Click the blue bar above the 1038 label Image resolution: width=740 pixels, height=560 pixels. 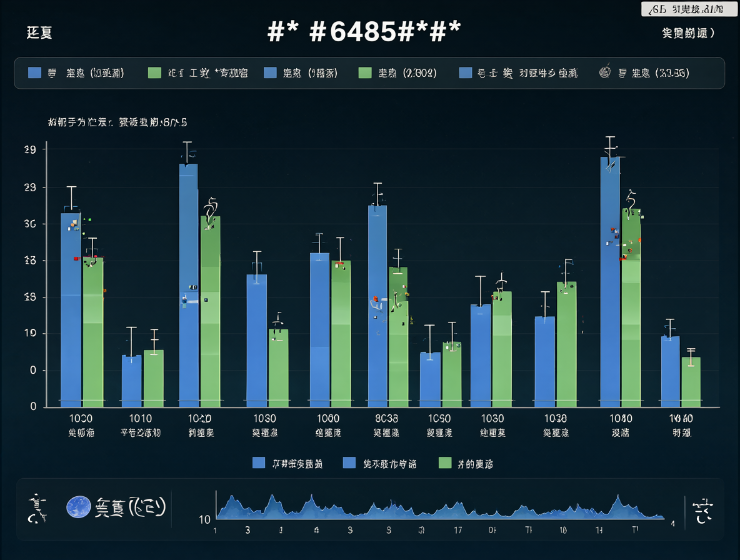click(544, 362)
